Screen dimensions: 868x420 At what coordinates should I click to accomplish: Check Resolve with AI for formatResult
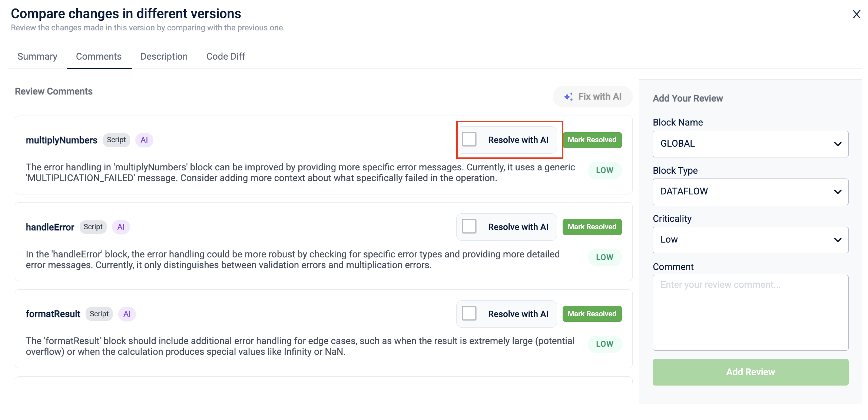pos(469,313)
